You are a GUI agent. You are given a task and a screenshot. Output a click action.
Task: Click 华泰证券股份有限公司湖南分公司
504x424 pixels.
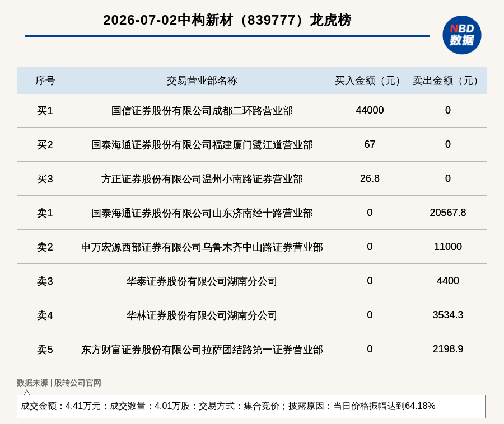pos(202,281)
